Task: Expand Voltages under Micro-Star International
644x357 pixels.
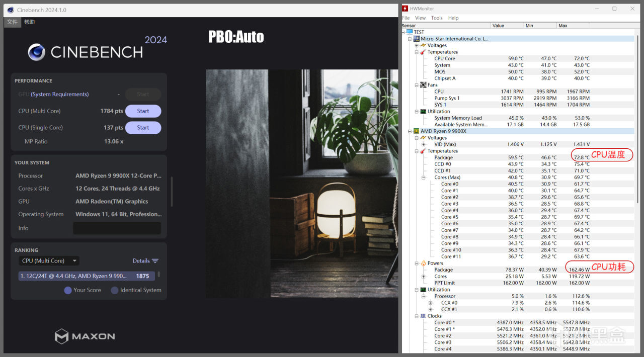Action: (x=417, y=45)
